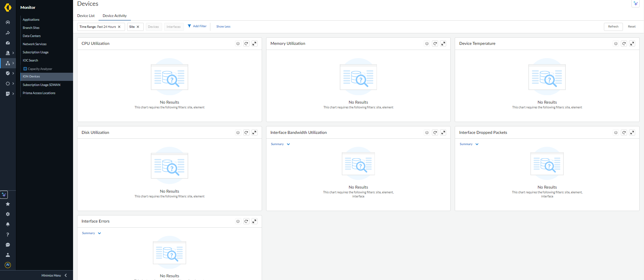Open Summary dropdown in Interface Bandwidth Utilization
Viewport: 644px width, 280px height.
pos(280,144)
